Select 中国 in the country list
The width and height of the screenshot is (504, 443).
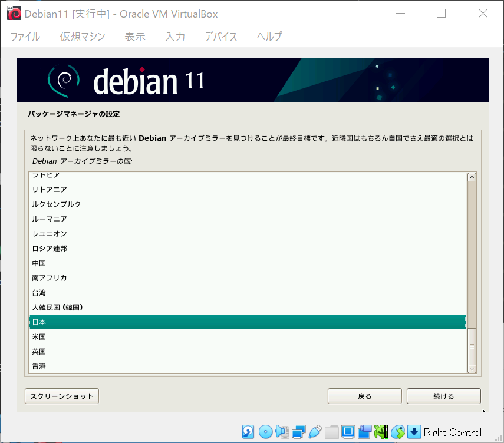[x=248, y=263]
